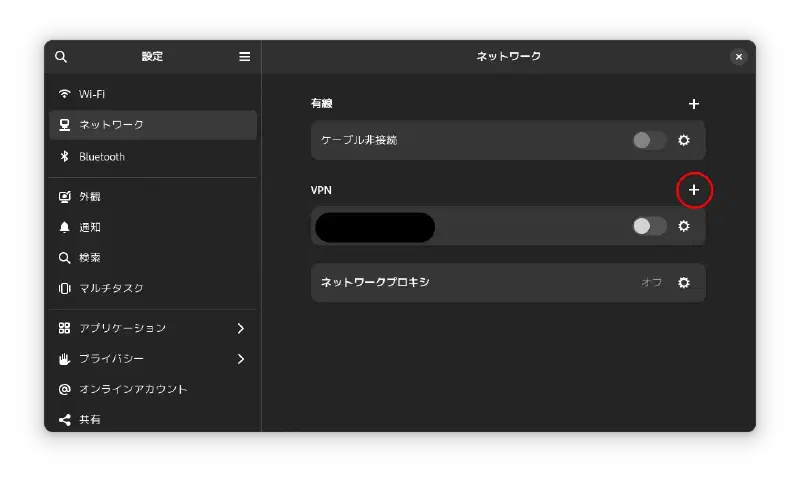This screenshot has height=481, width=800.
Task: Expand the アプリケーション submenu chevron
Action: click(241, 328)
